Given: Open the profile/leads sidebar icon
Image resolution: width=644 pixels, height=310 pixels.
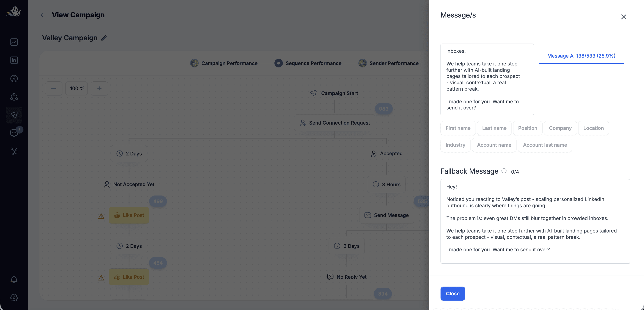Looking at the screenshot, I should pos(14,79).
